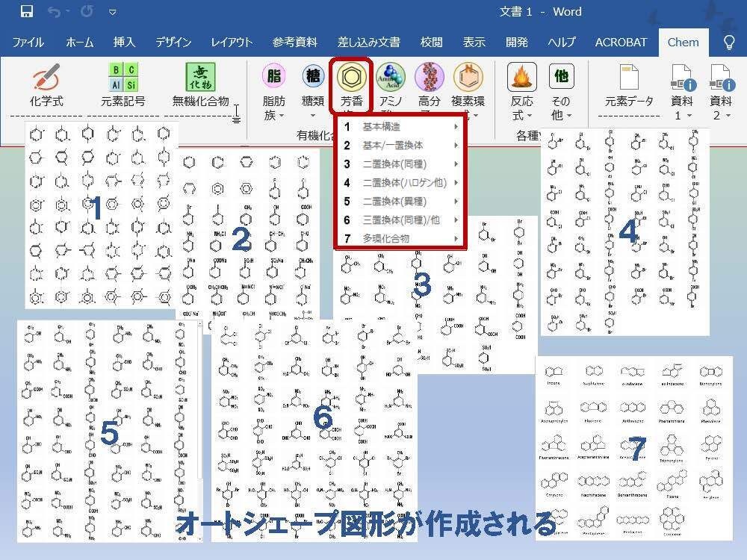Click the 化学式 label text
This screenshot has width=747, height=560.
(46, 101)
